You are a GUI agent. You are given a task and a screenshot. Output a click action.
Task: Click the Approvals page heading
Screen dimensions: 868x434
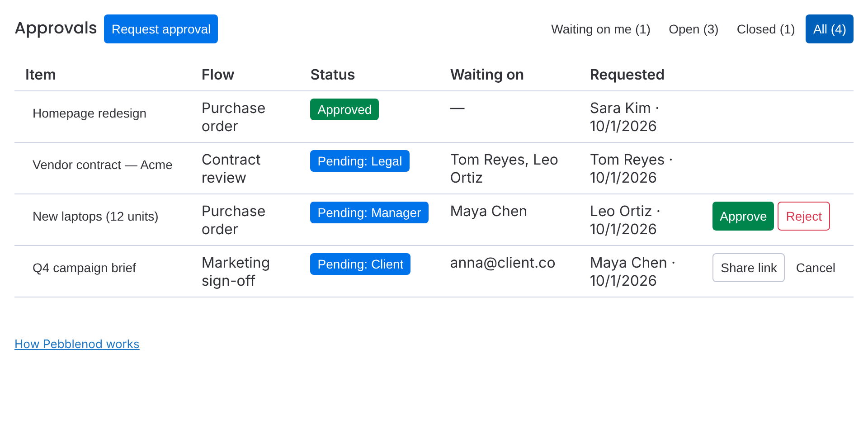click(56, 28)
